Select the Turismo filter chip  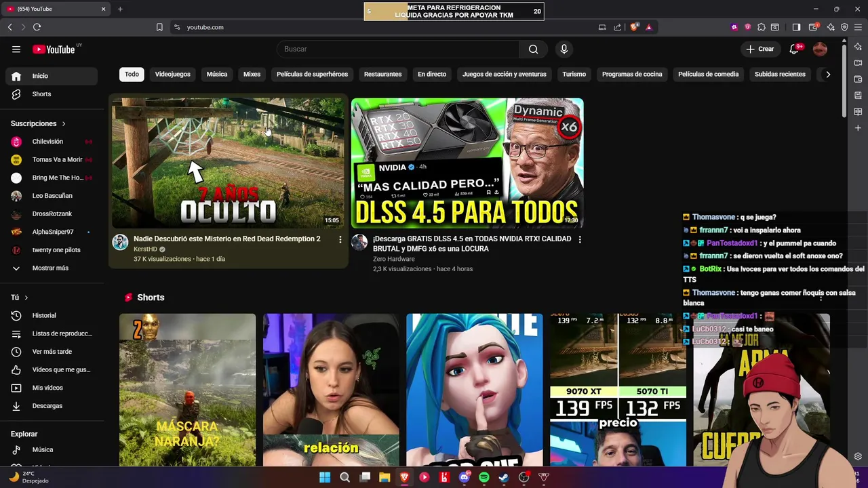tap(574, 75)
